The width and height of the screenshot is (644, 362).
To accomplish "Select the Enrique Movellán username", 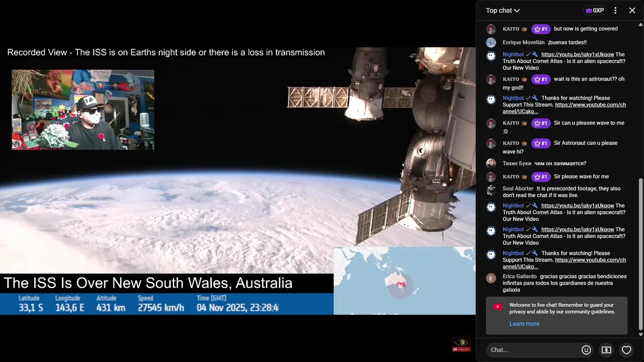I will pyautogui.click(x=524, y=43).
